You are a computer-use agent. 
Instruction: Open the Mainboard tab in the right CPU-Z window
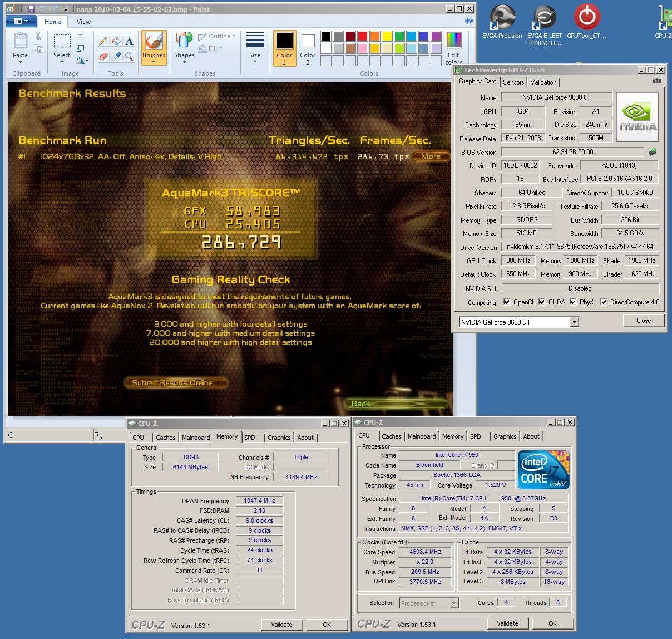(x=422, y=436)
